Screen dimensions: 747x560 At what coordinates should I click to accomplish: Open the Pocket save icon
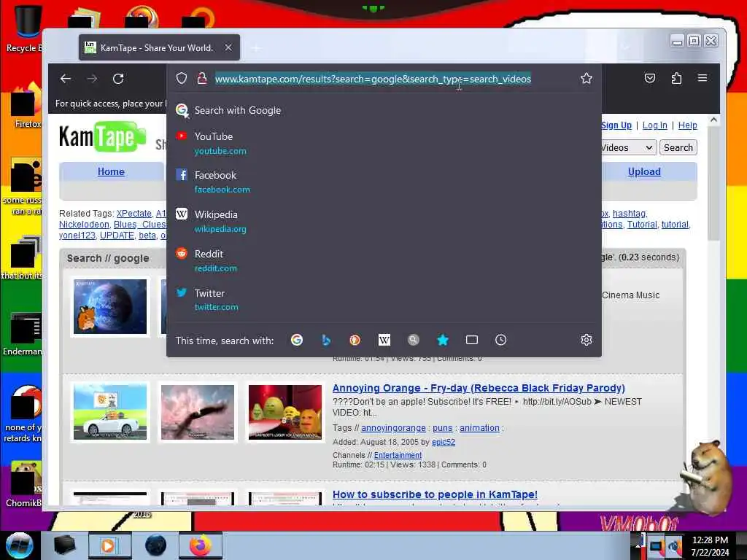(650, 78)
